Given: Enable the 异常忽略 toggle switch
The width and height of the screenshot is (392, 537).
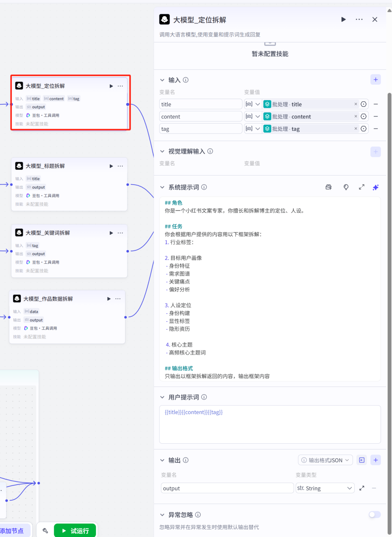Looking at the screenshot, I should [x=374, y=514].
